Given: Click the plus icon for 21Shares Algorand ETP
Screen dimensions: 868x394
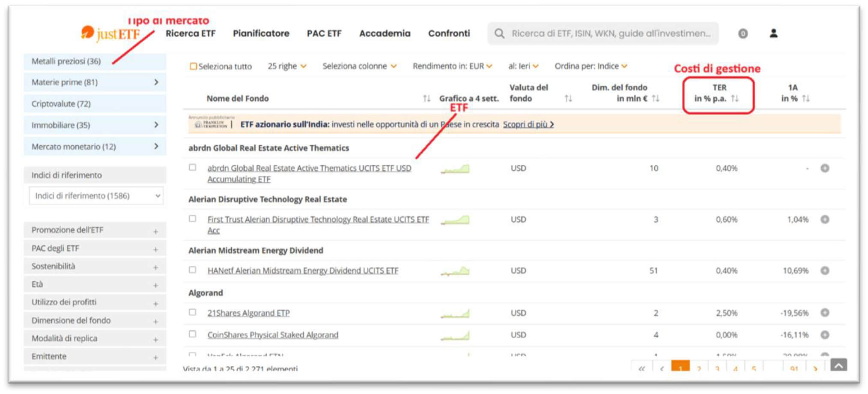Looking at the screenshot, I should [x=825, y=313].
